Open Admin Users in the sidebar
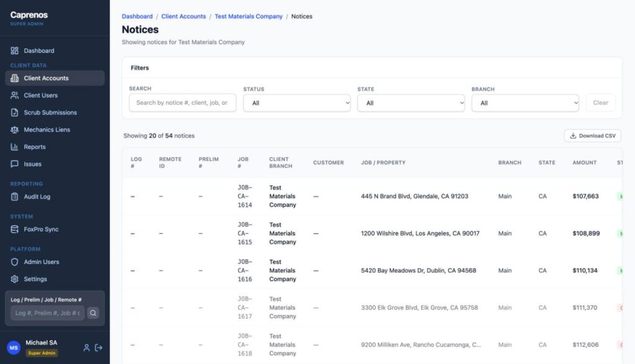635x364 pixels. (x=55, y=262)
